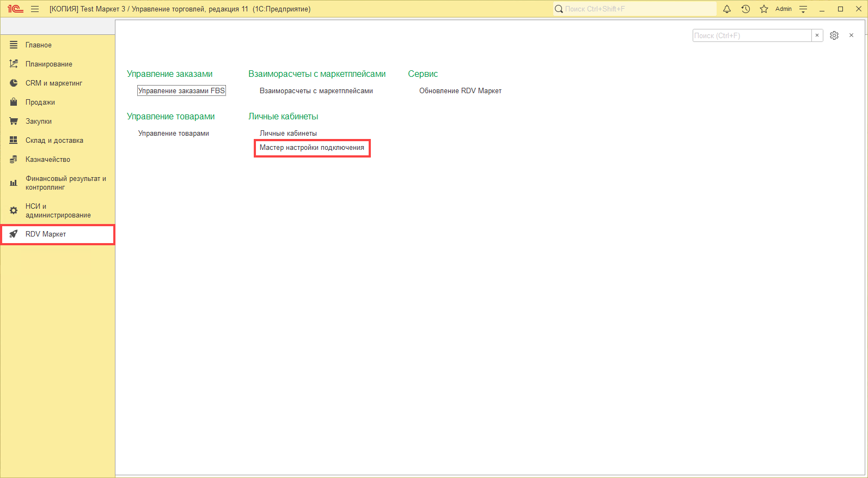This screenshot has width=868, height=478.
Task: Open the notifications bell
Action: (x=727, y=9)
